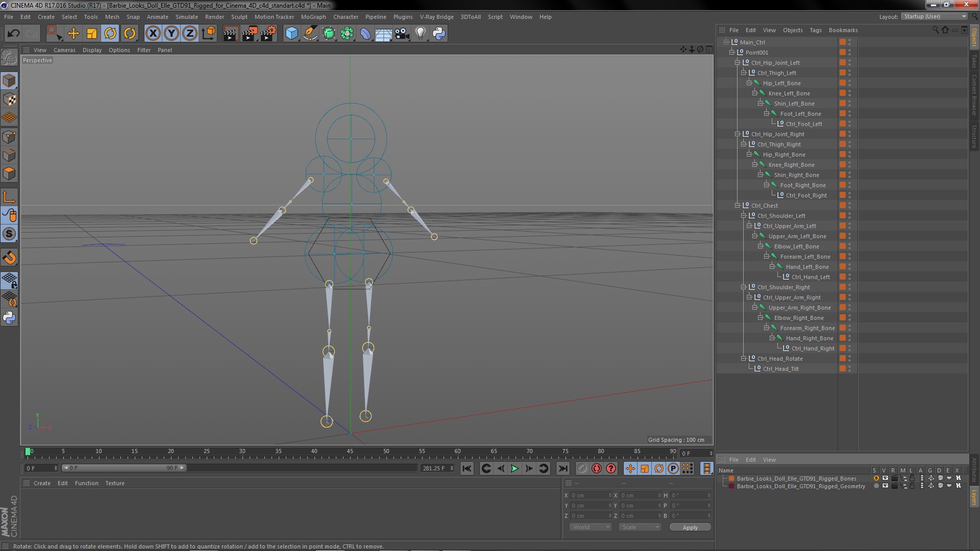
Task: Render to Picture Viewer
Action: (x=250, y=34)
